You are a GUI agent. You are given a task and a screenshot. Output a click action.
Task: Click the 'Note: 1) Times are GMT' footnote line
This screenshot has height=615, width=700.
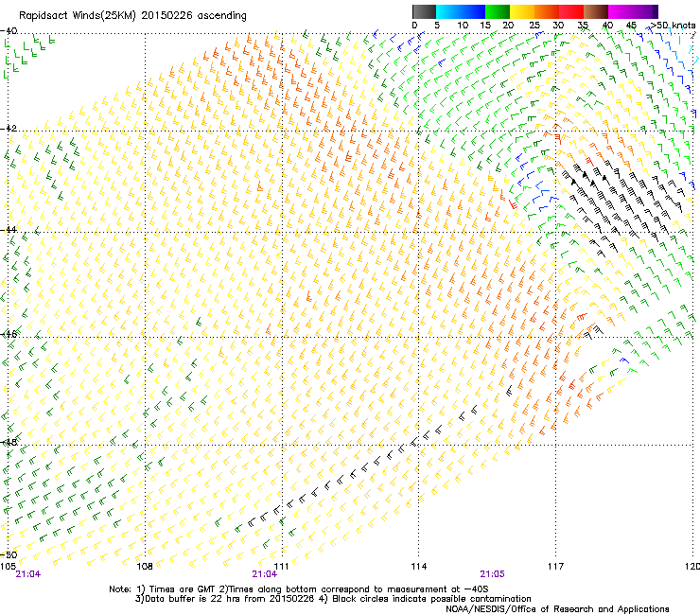click(x=299, y=589)
